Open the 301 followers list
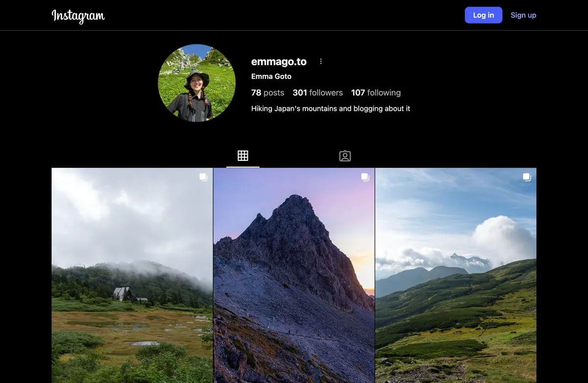This screenshot has height=383, width=588. (x=318, y=93)
